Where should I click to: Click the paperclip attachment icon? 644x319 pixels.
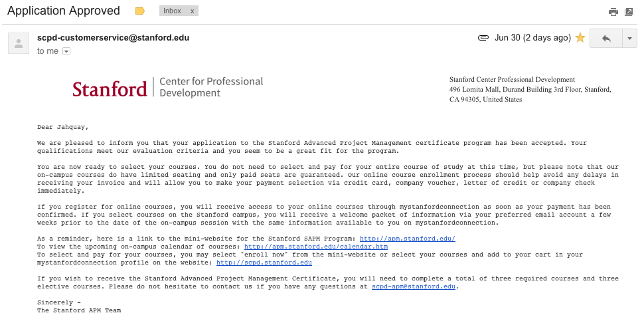(x=483, y=38)
